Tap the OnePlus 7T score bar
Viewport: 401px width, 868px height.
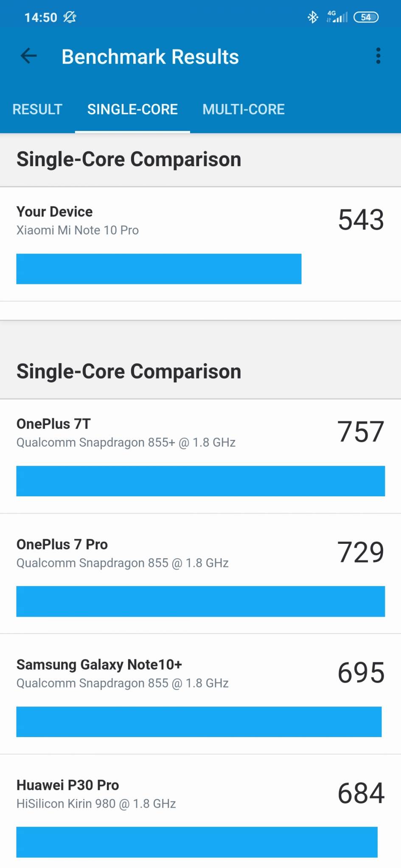(200, 481)
